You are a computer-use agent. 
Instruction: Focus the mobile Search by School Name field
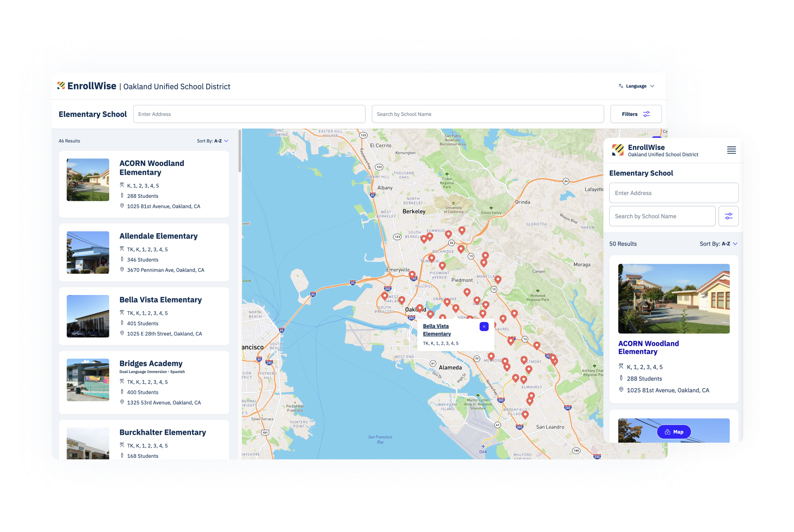[x=662, y=216]
